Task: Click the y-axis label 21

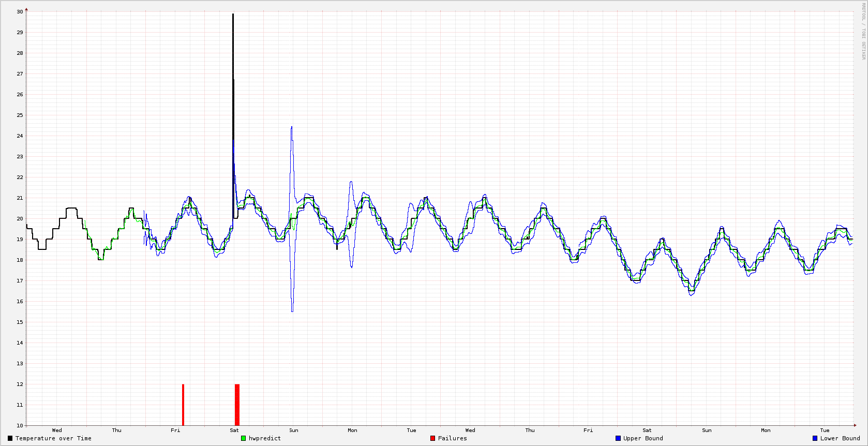Action: (20, 198)
